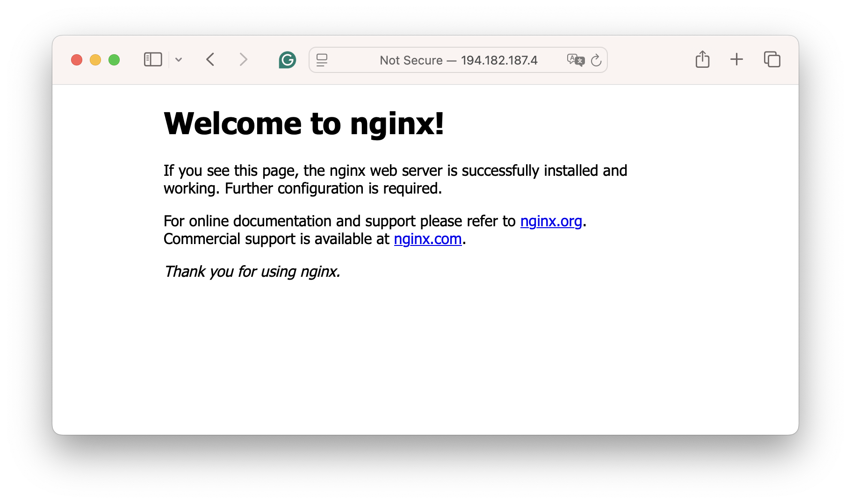This screenshot has width=851, height=504.
Task: Open the Share menu
Action: click(x=702, y=59)
